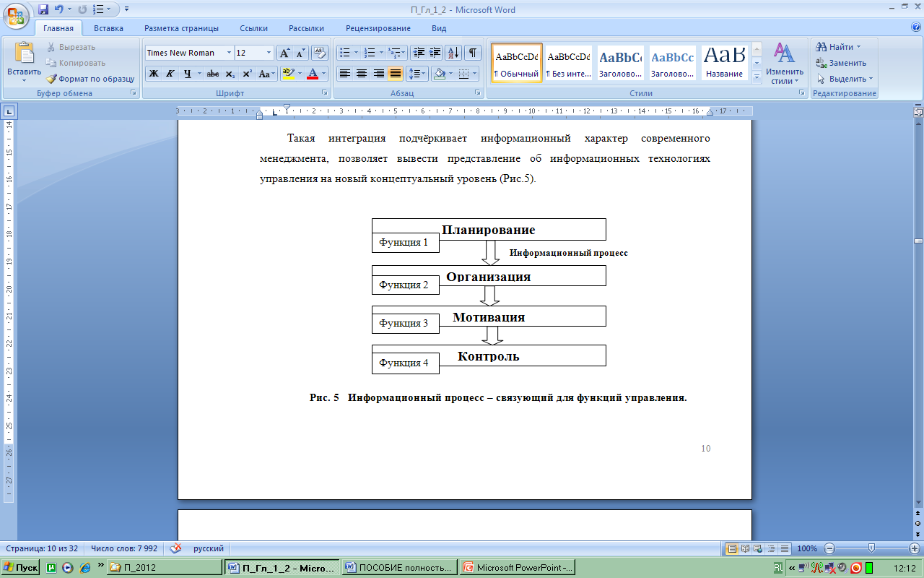924x578 pixels.
Task: Click the bullets list icon
Action: (x=344, y=53)
